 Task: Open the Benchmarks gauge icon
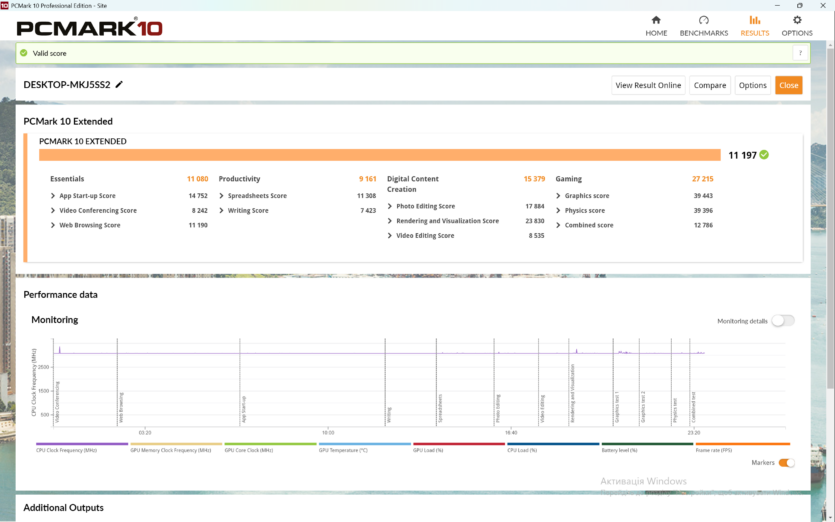point(703,20)
